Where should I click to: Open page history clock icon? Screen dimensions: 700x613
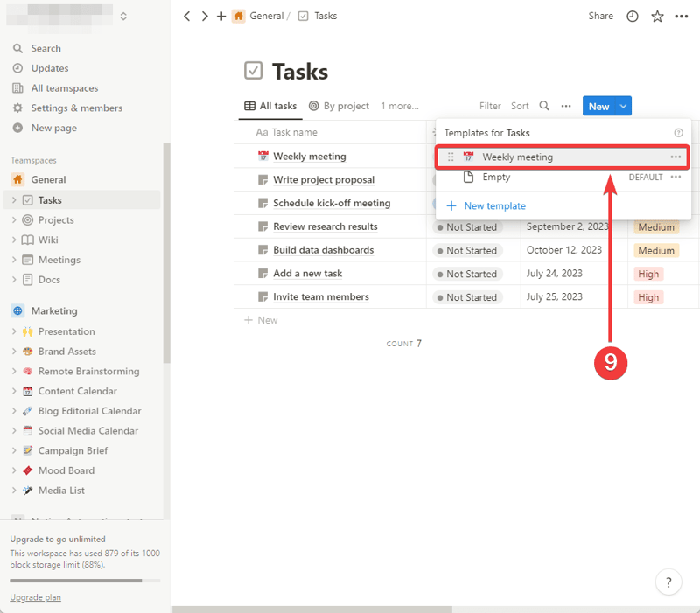tap(633, 17)
